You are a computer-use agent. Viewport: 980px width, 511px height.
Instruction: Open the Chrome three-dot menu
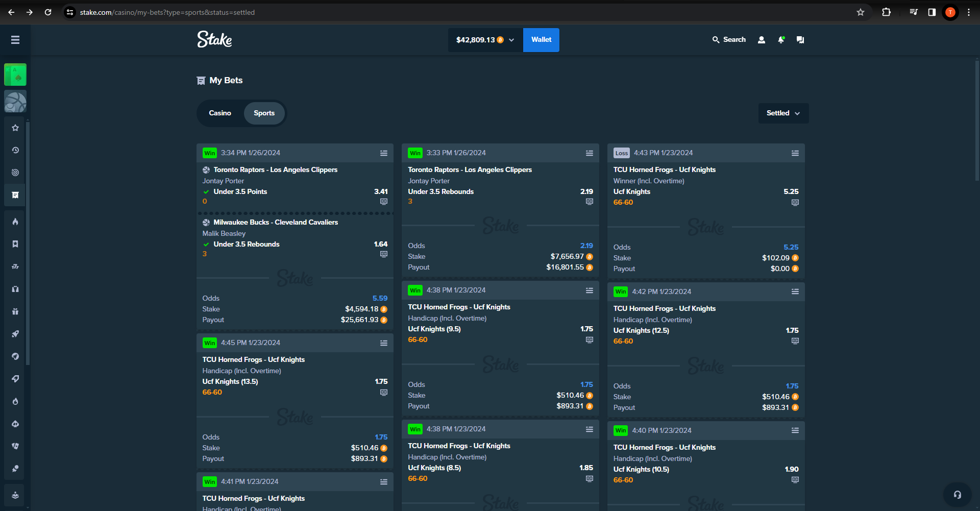click(x=969, y=12)
